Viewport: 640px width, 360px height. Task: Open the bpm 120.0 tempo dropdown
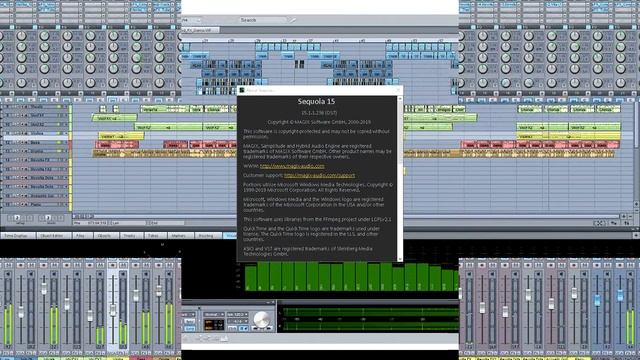point(238,315)
